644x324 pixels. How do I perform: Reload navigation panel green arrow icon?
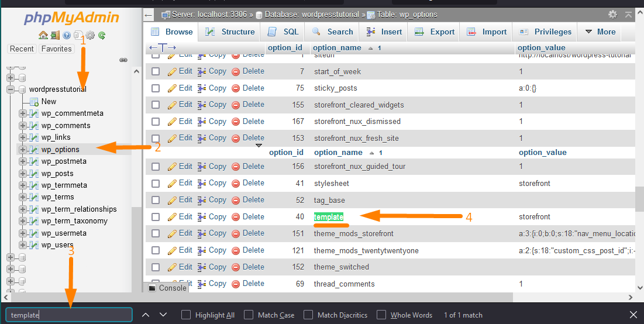click(102, 35)
